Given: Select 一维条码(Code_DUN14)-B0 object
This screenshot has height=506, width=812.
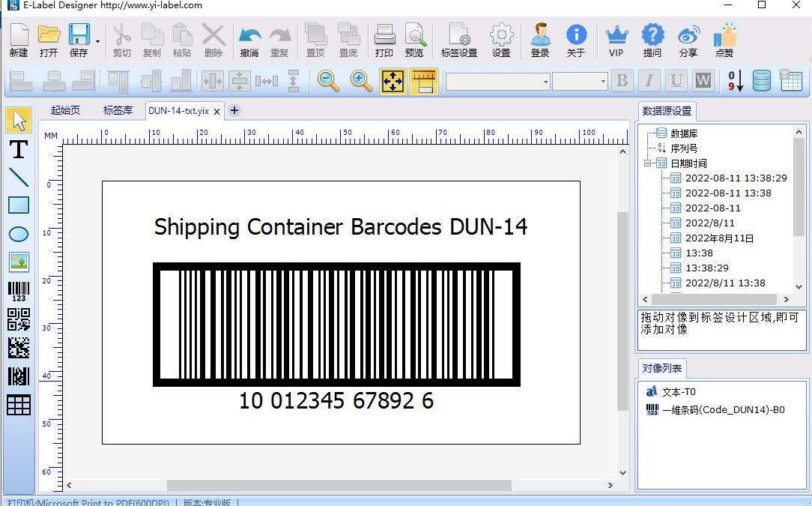Looking at the screenshot, I should pos(724,410).
